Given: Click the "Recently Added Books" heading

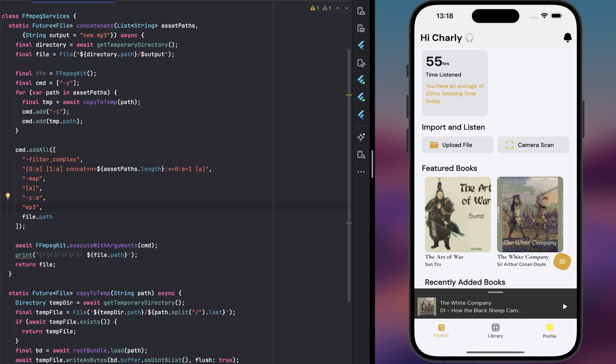Looking at the screenshot, I should click(x=465, y=282).
